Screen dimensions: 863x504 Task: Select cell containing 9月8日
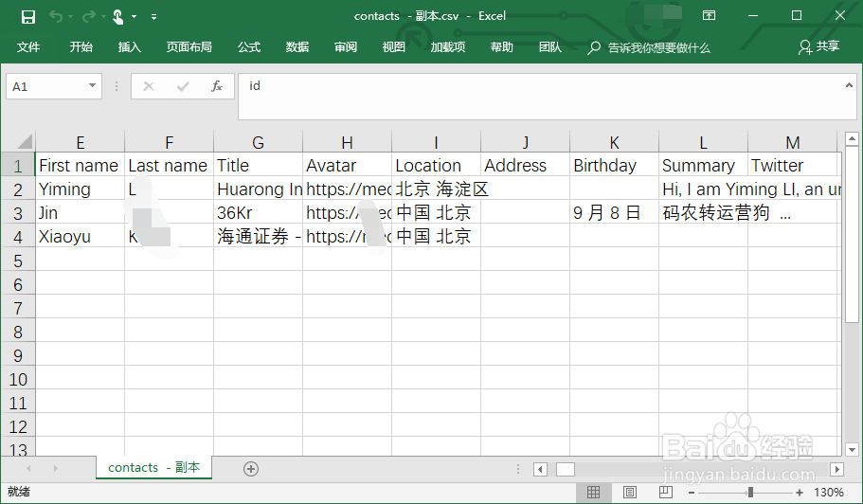[614, 212]
